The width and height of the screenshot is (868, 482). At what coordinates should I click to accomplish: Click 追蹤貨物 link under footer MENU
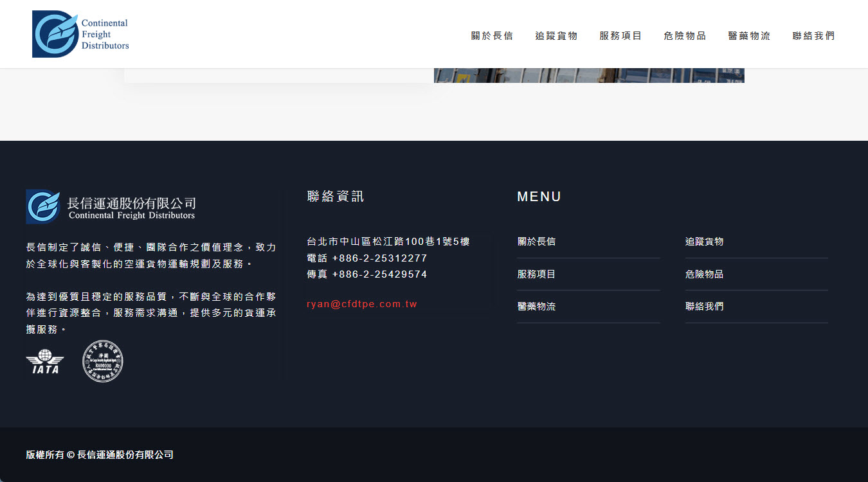[704, 242]
